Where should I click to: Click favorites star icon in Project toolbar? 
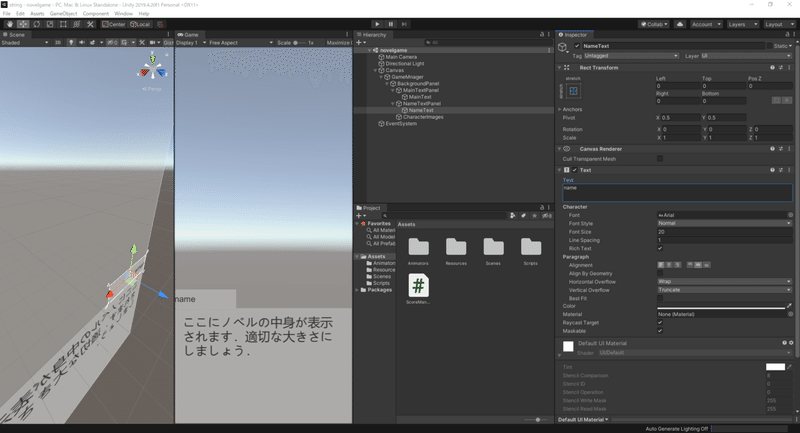[534, 216]
